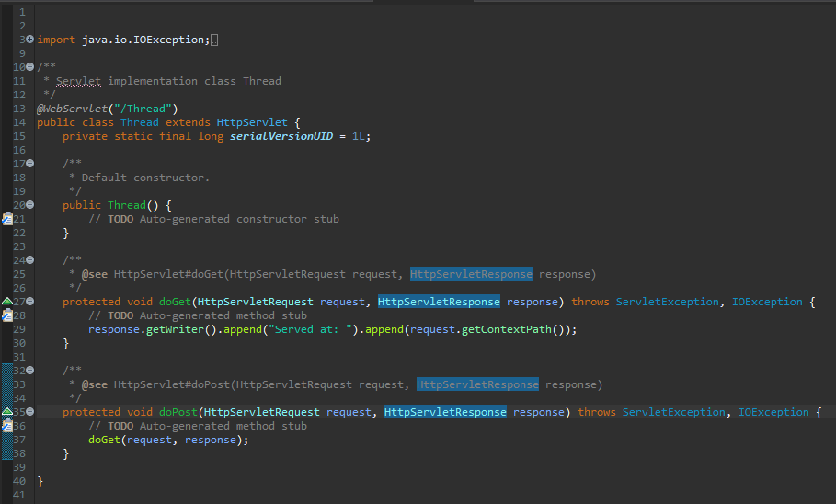Click the TODO task marker on line 28
Image resolution: width=836 pixels, height=504 pixels.
pyautogui.click(x=7, y=315)
